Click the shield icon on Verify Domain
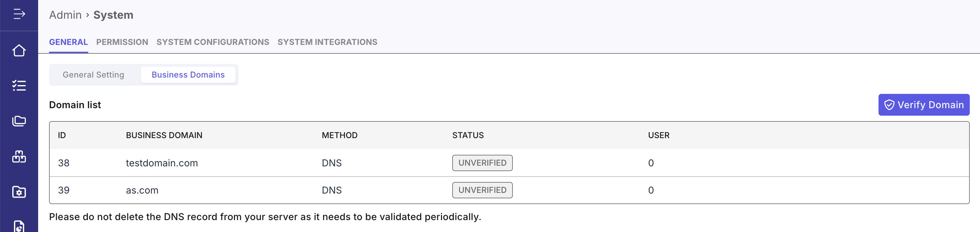Viewport: 980px width, 232px height. tap(889, 105)
